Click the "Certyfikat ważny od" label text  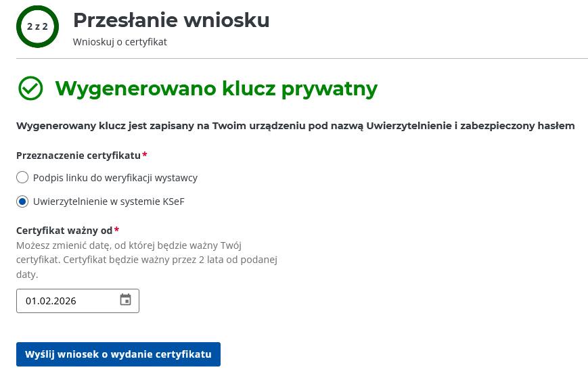[64, 230]
